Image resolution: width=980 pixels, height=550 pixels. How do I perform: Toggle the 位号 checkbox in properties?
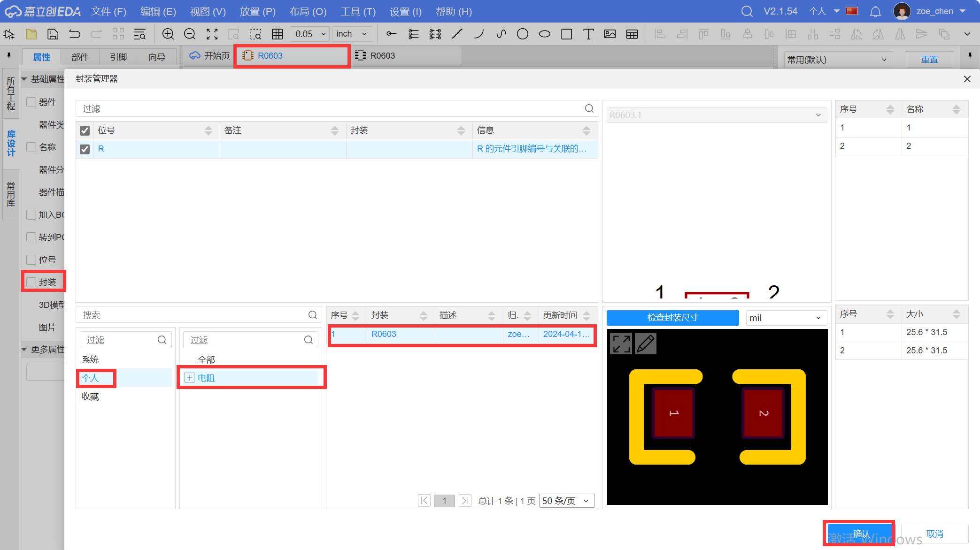point(31,260)
